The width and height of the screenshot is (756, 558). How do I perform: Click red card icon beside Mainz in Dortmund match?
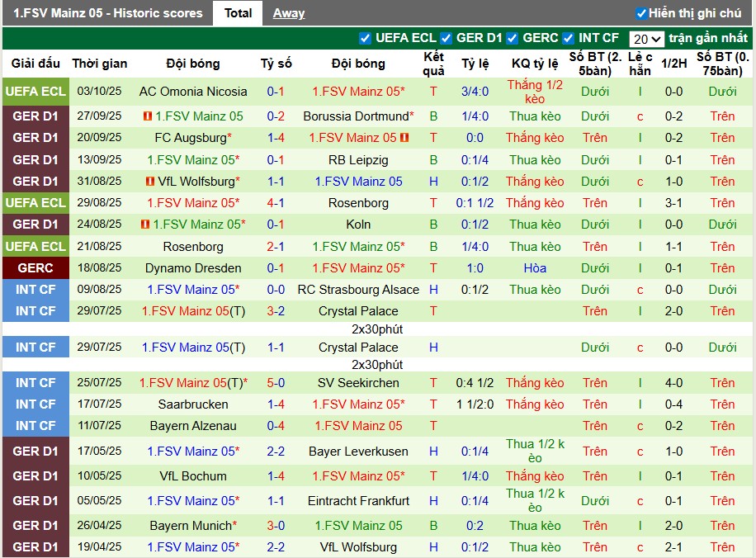click(x=148, y=116)
